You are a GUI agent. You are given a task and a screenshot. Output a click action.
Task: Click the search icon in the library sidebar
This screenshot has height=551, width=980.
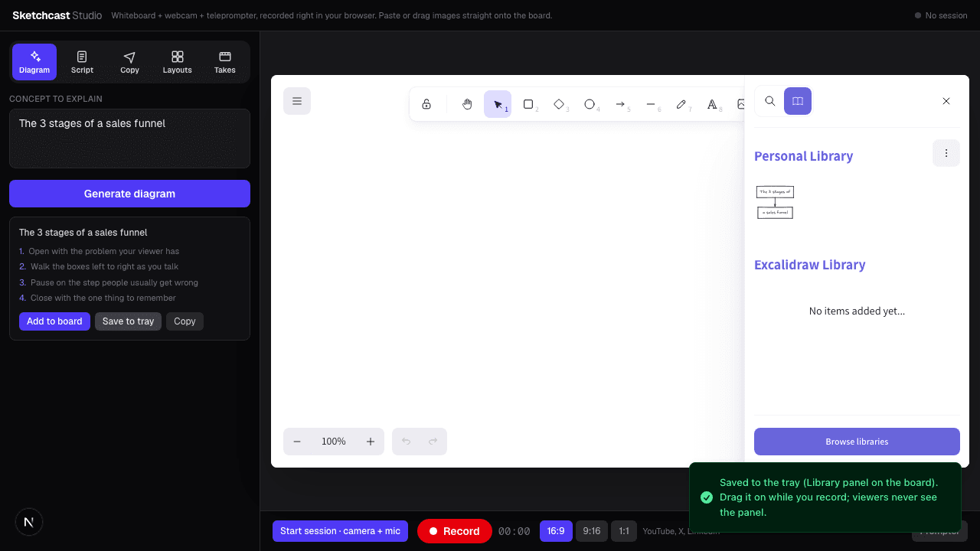[770, 101]
